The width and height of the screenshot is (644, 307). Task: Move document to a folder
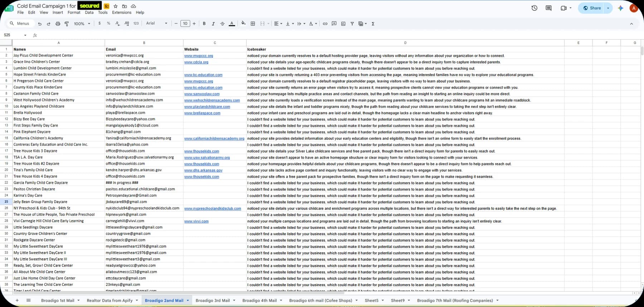pos(125,6)
